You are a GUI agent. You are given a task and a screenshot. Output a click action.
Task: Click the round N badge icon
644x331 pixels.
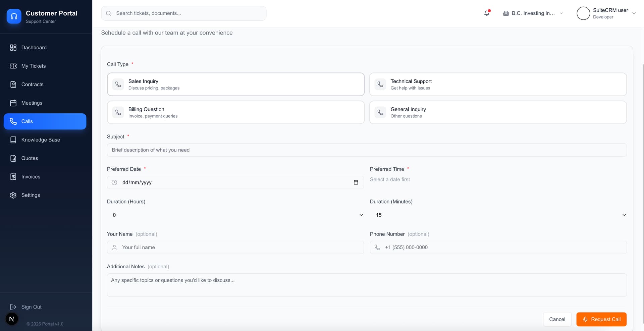(x=12, y=319)
